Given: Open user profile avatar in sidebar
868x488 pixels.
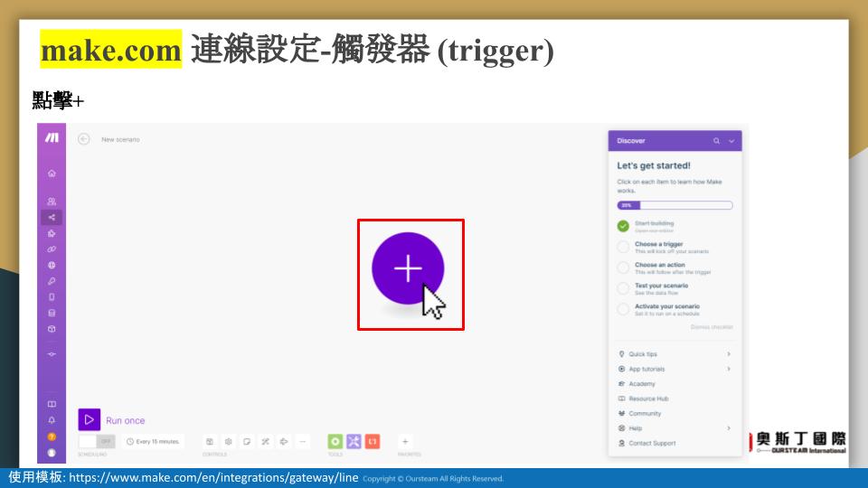Looking at the screenshot, I should (x=52, y=453).
